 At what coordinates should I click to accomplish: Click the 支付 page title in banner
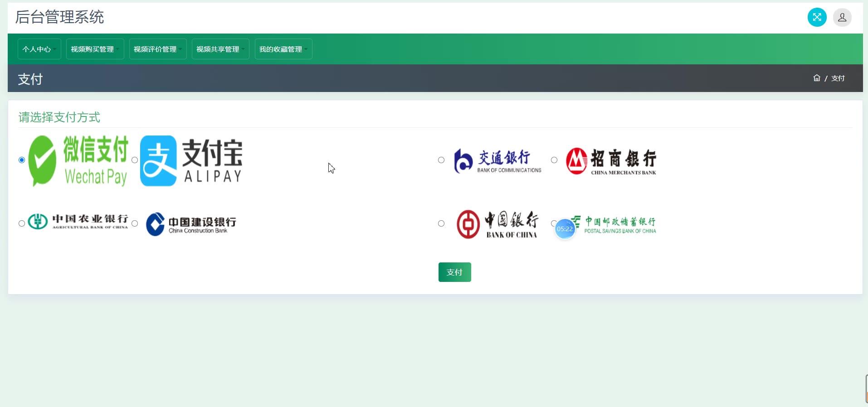coord(30,79)
